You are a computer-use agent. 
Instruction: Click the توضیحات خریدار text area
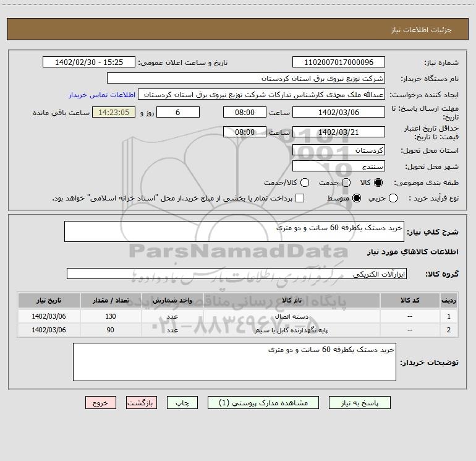[x=234, y=362]
